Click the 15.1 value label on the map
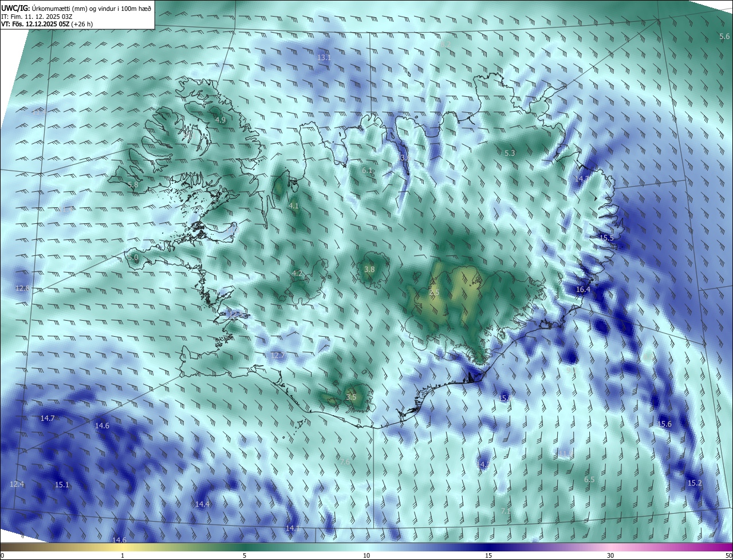This screenshot has height=560, width=733. point(62,484)
